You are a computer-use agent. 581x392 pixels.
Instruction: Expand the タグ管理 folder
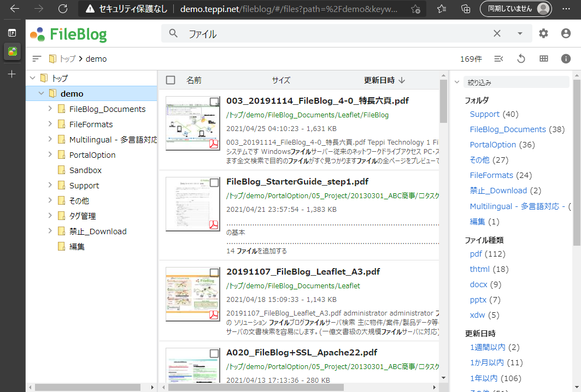point(50,216)
